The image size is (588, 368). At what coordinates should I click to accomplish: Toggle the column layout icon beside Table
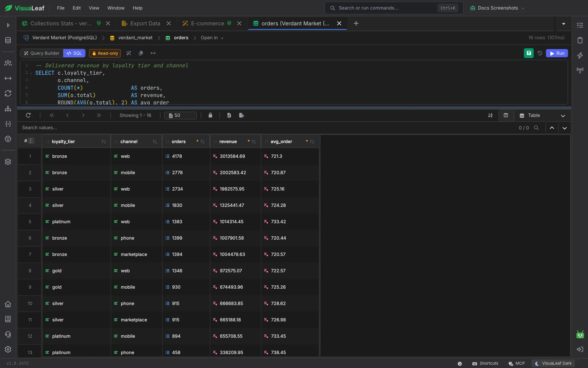click(506, 115)
